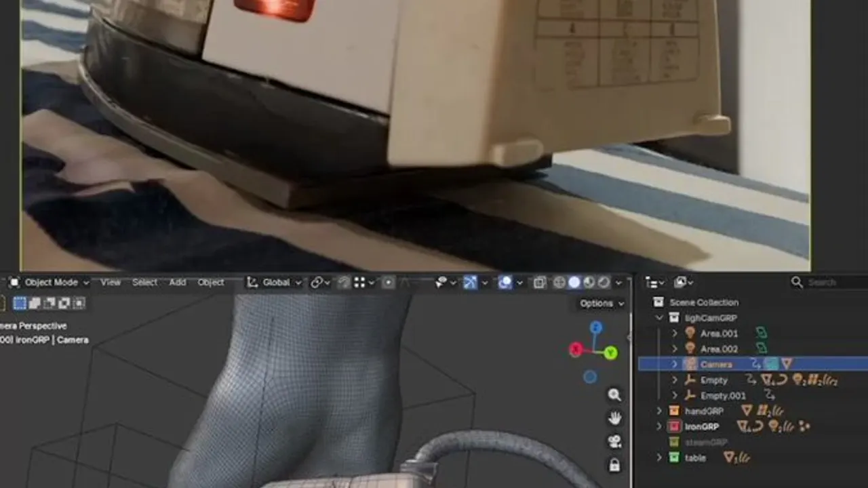
Task: Expand the Area.002 light item
Action: pos(675,349)
